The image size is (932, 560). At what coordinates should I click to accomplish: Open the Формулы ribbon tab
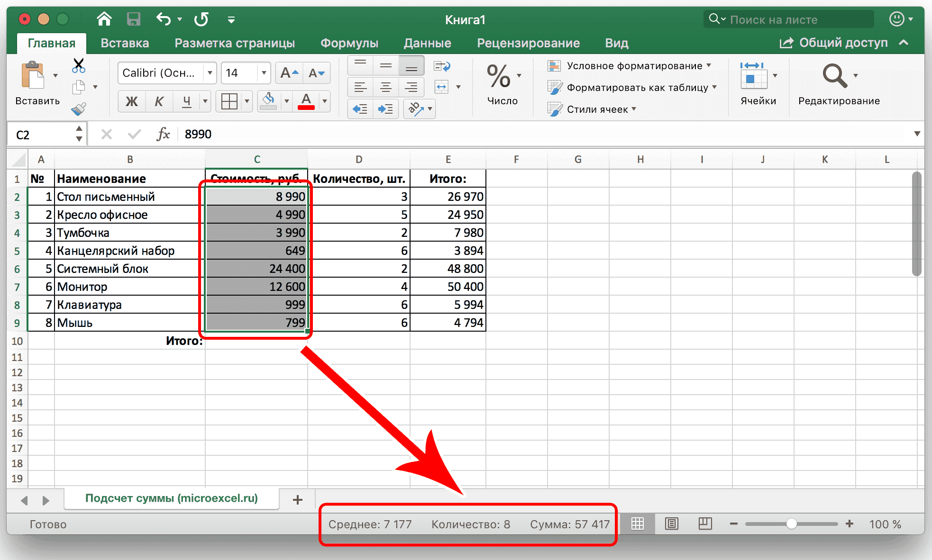[x=349, y=43]
